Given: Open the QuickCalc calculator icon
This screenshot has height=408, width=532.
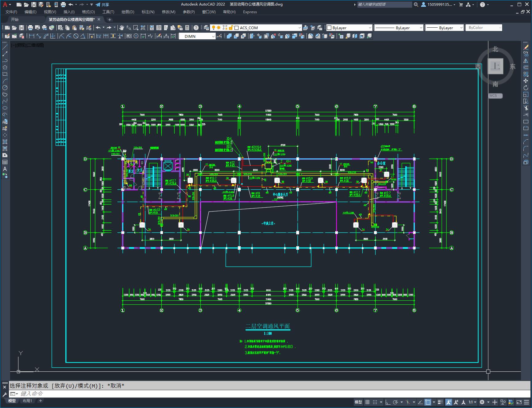Looking at the screenshot, I should click(x=187, y=28).
